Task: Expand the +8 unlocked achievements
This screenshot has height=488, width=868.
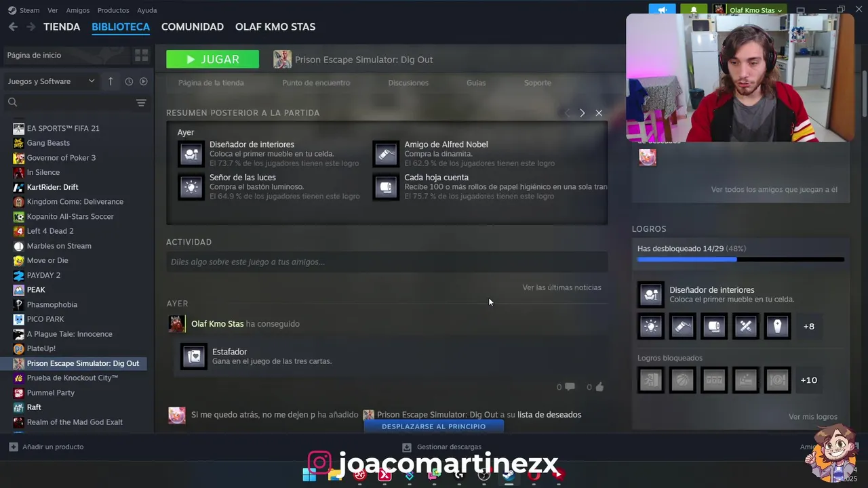Action: [x=808, y=326]
